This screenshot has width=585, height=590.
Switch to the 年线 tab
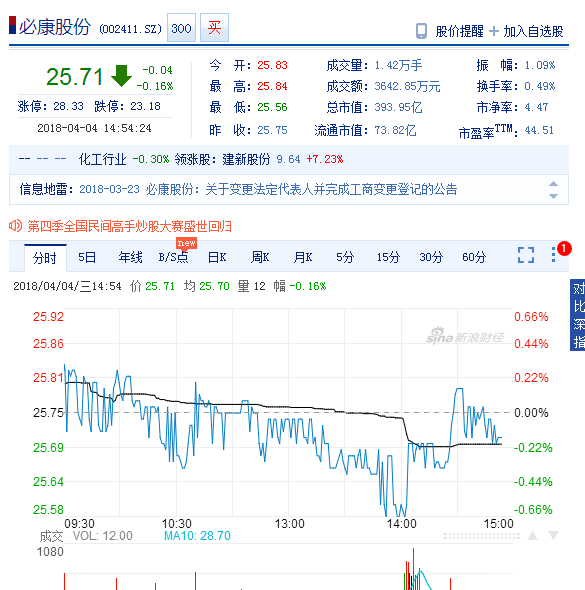click(131, 257)
